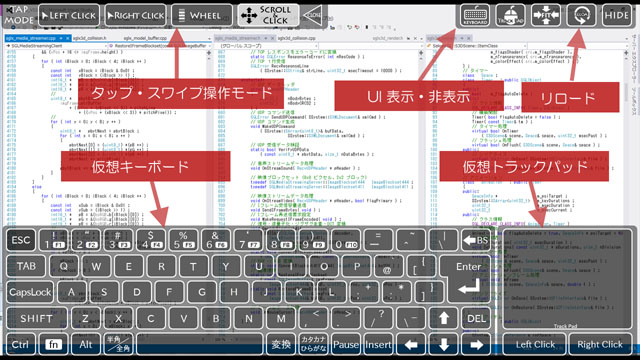The height and width of the screenshot is (360, 640).
Task: Click inside the virtual track pad area
Action: [x=567, y=279]
